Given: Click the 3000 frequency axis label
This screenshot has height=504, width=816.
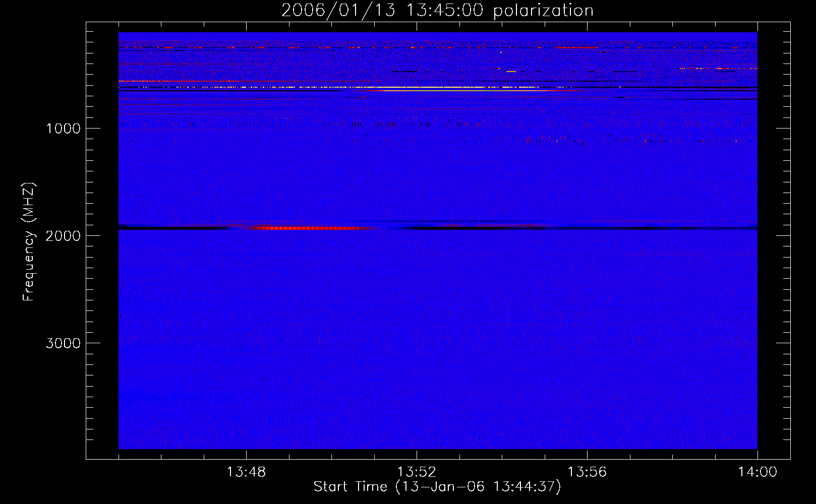Looking at the screenshot, I should 63,343.
